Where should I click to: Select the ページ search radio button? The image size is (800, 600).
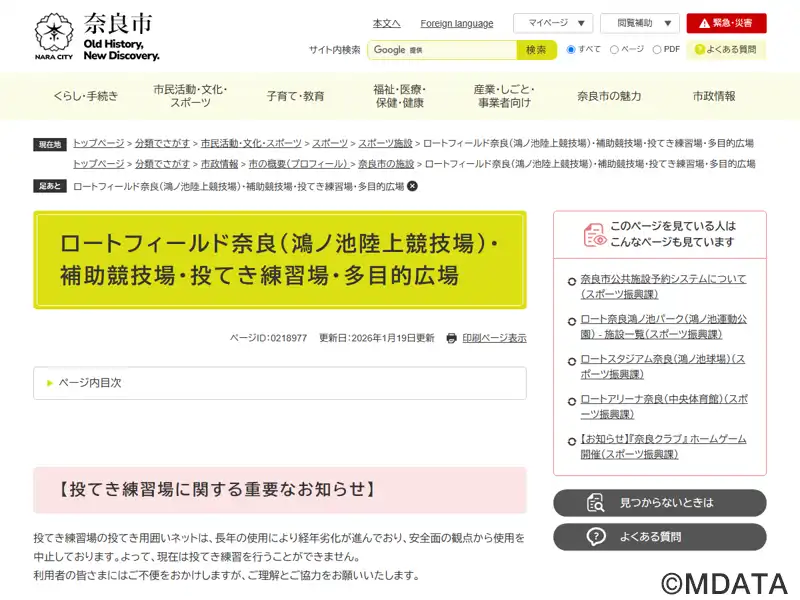614,49
